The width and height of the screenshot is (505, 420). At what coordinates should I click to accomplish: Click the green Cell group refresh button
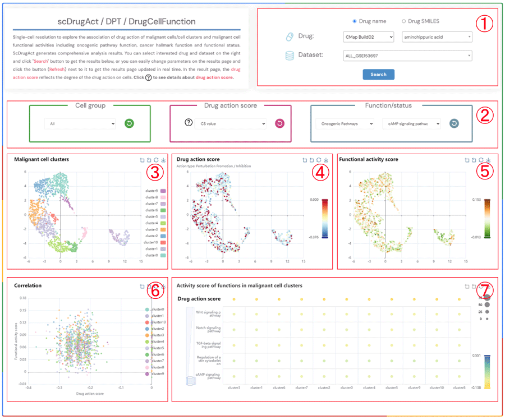(130, 123)
